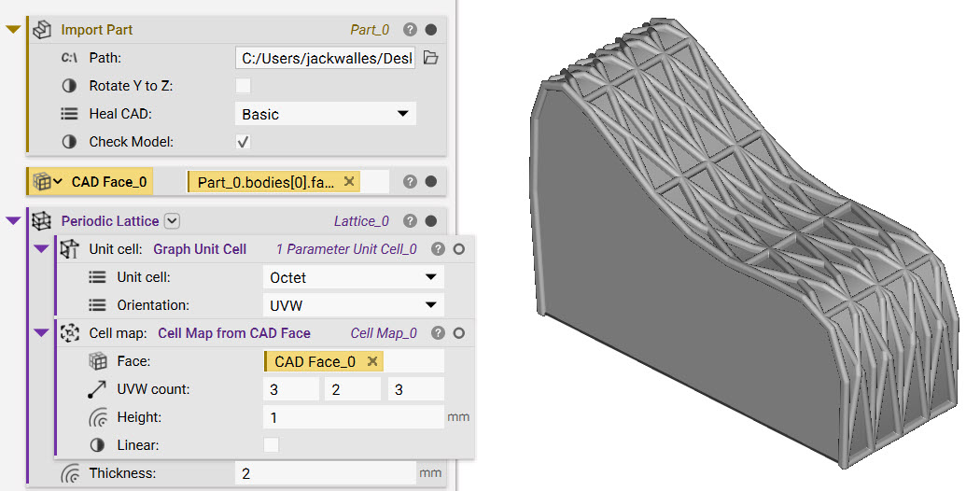Click the Thickness input field
This screenshot has width=980, height=491.
[x=325, y=473]
